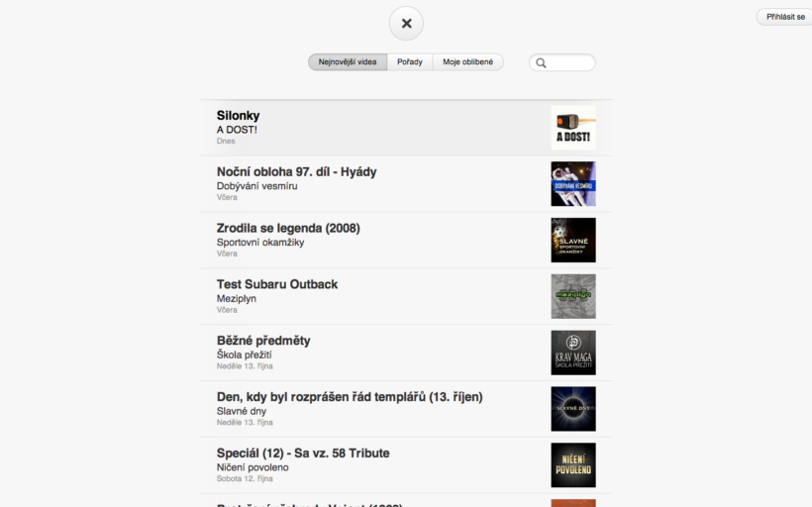Viewport: 812px width, 507px height.
Task: Open the Ničení povoleno thumbnail
Action: pyautogui.click(x=573, y=465)
